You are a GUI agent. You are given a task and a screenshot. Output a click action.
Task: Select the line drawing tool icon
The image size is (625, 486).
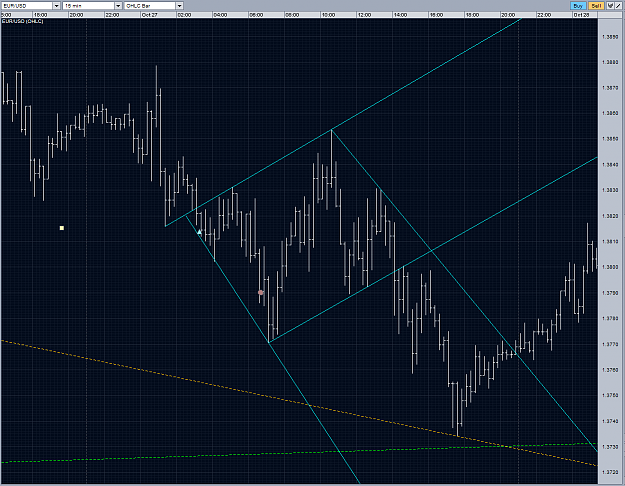pyautogui.click(x=618, y=6)
